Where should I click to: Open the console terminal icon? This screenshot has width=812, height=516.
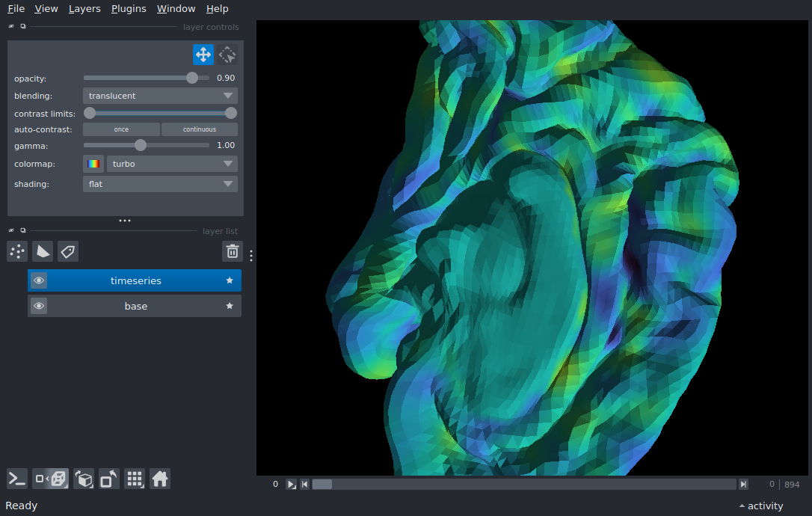(x=17, y=479)
